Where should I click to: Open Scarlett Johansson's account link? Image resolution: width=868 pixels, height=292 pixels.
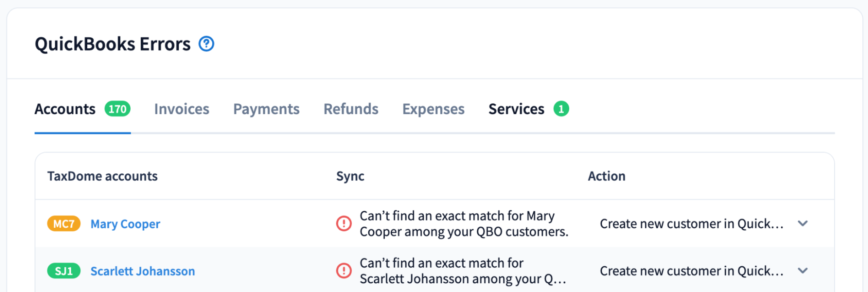click(x=142, y=271)
